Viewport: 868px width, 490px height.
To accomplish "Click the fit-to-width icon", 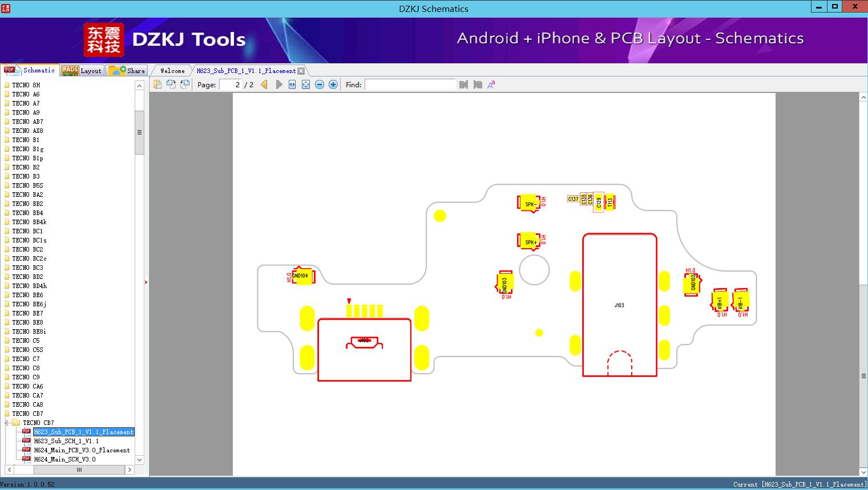I will tap(292, 84).
